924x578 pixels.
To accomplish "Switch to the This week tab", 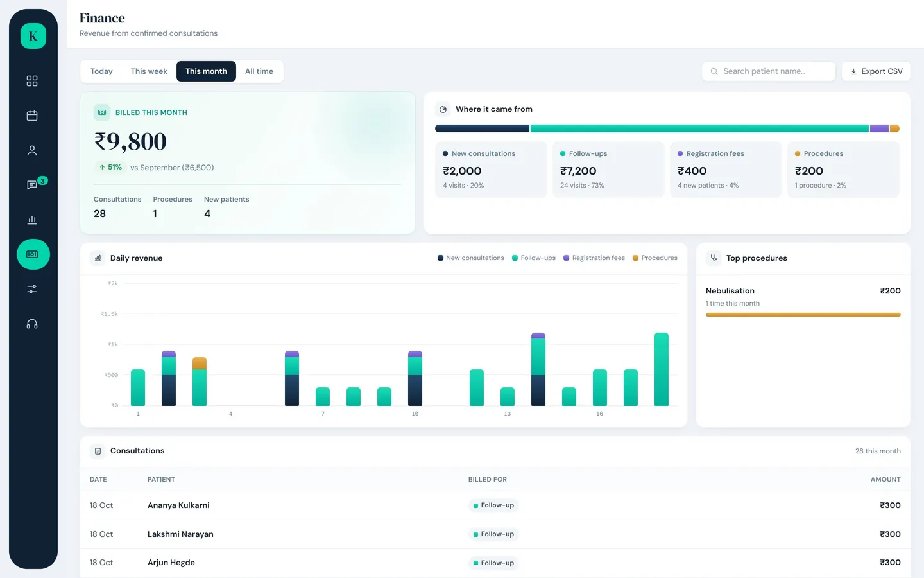I will [x=149, y=71].
